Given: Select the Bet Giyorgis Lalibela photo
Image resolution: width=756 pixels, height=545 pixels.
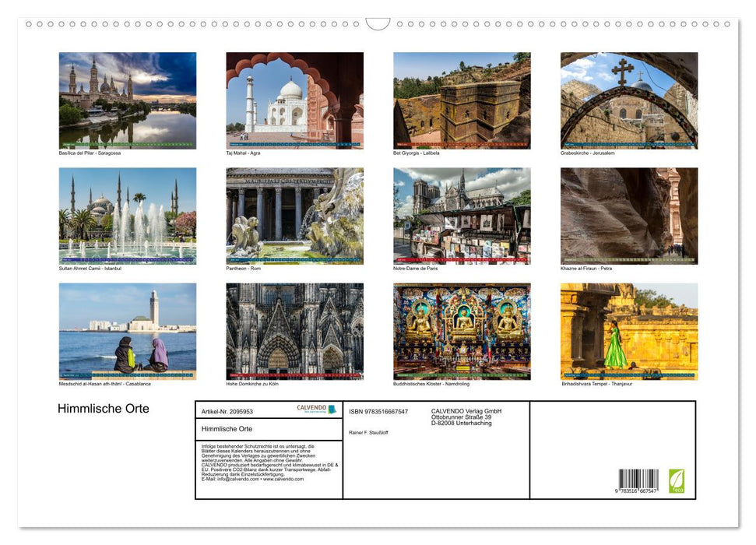Looking at the screenshot, I should (462, 100).
